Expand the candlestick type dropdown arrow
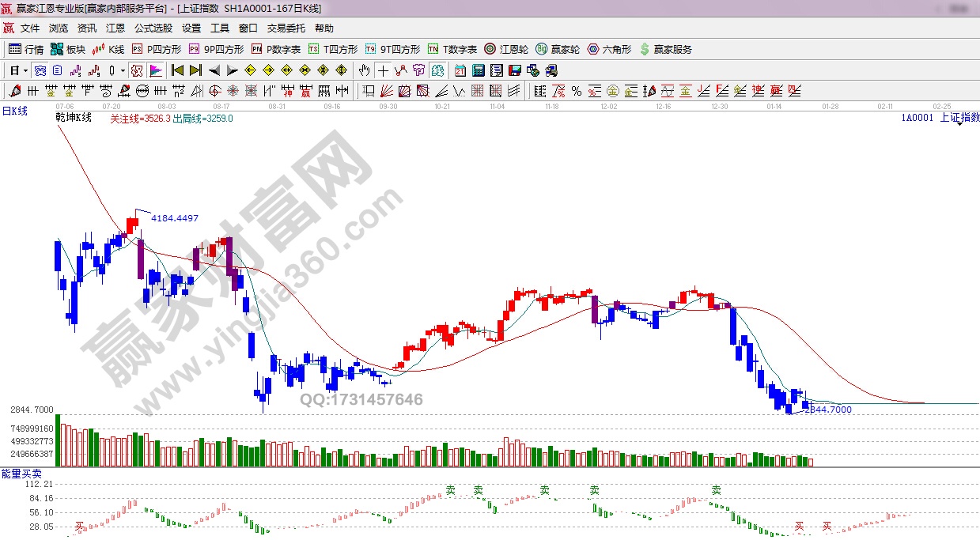 point(123,70)
